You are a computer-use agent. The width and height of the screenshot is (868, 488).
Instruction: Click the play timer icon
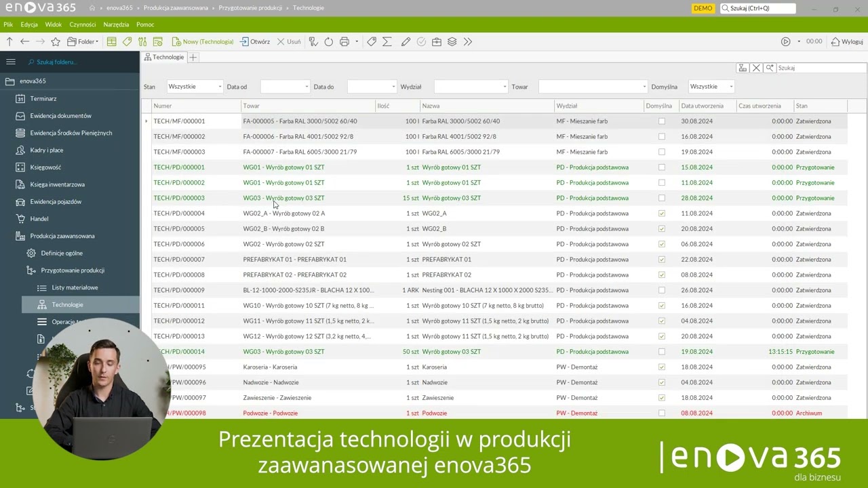pyautogui.click(x=786, y=41)
